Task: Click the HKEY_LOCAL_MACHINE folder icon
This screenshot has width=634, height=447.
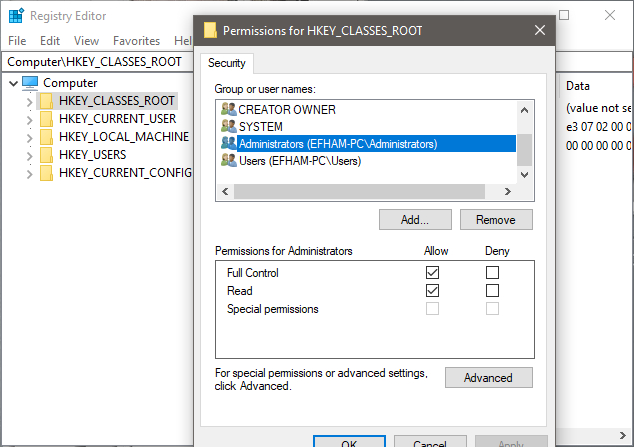Action: pyautogui.click(x=46, y=137)
